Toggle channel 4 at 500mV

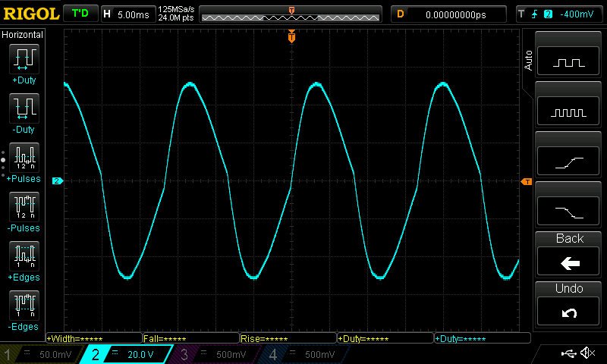(304, 354)
